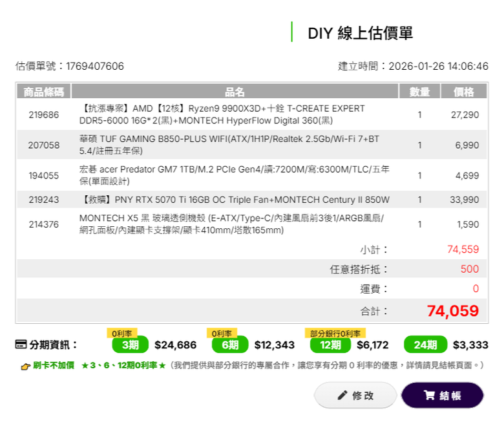Screen dimensions: 504x424
Task: Click product code 219243
Action: click(x=44, y=200)
